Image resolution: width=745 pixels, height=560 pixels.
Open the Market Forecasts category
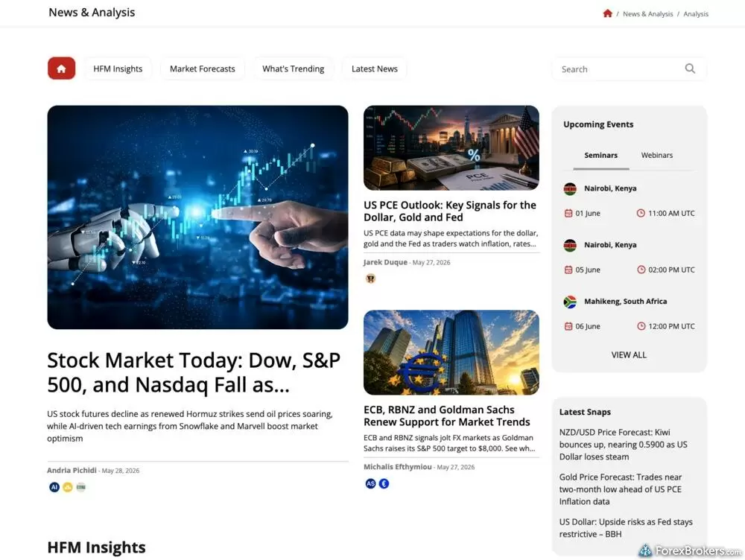[x=203, y=69]
